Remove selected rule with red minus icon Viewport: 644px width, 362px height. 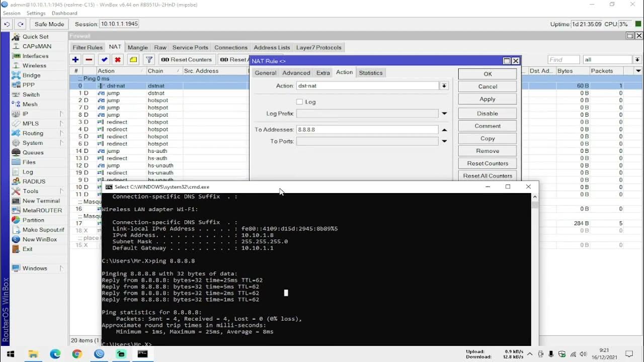point(89,59)
